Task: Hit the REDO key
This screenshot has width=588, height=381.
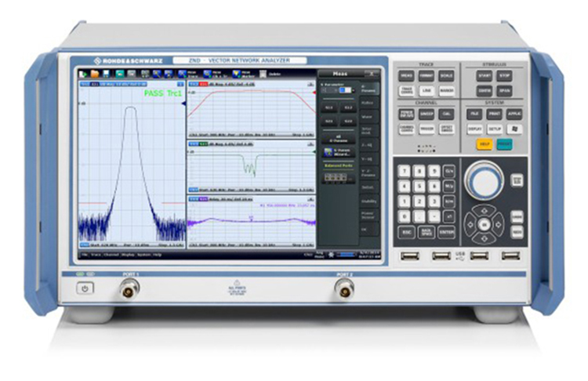Action: pyautogui.click(x=517, y=233)
